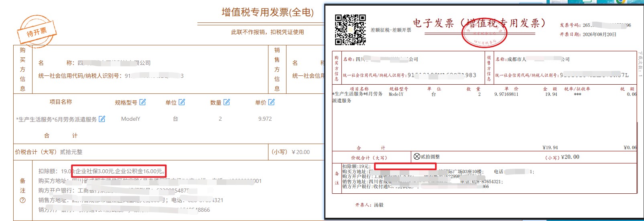Click the ¥19.94 subtotal in the 合计 row

coord(550,148)
